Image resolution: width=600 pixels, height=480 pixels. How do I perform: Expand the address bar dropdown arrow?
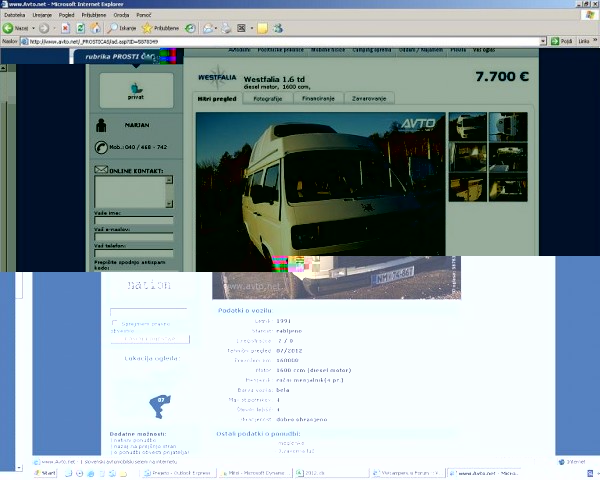[543, 41]
